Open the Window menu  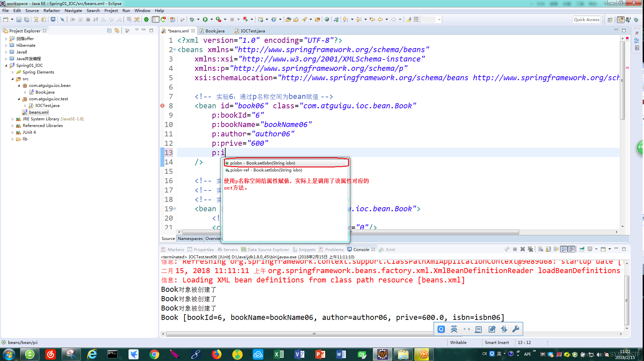point(142,10)
